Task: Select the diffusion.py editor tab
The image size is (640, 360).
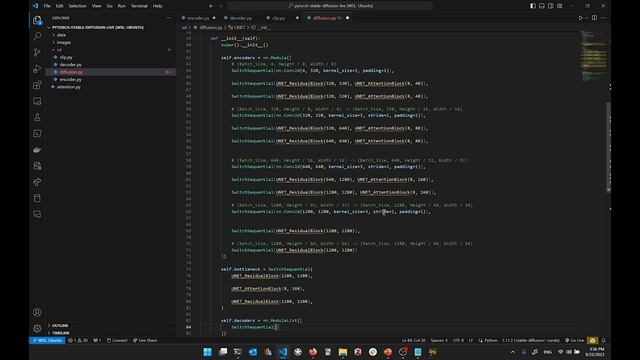Action: (324, 18)
